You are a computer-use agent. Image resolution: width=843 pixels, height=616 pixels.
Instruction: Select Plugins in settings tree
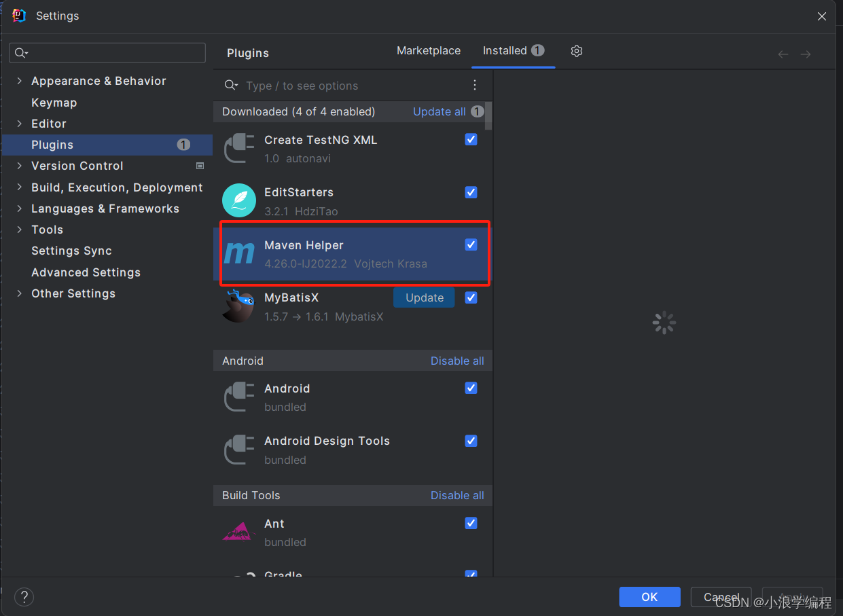(107, 145)
